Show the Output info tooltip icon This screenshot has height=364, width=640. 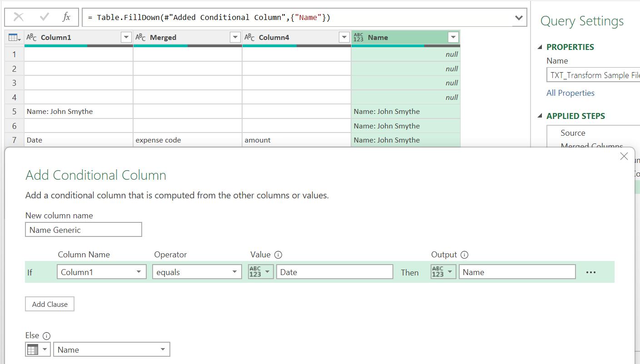[x=464, y=255]
